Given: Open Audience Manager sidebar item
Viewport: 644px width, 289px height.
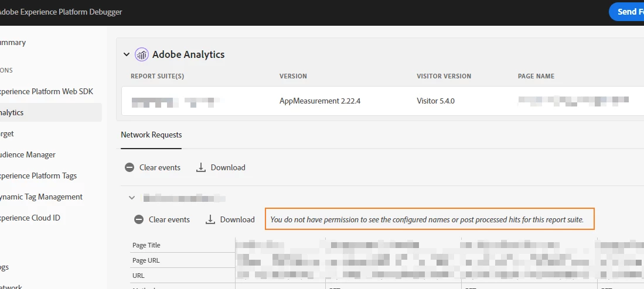Looking at the screenshot, I should coord(28,154).
